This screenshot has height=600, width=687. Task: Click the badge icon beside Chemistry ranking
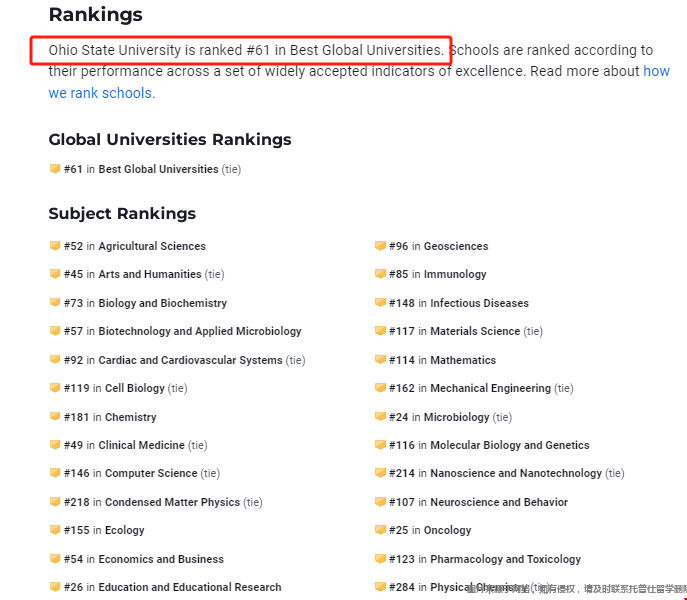[x=55, y=416]
